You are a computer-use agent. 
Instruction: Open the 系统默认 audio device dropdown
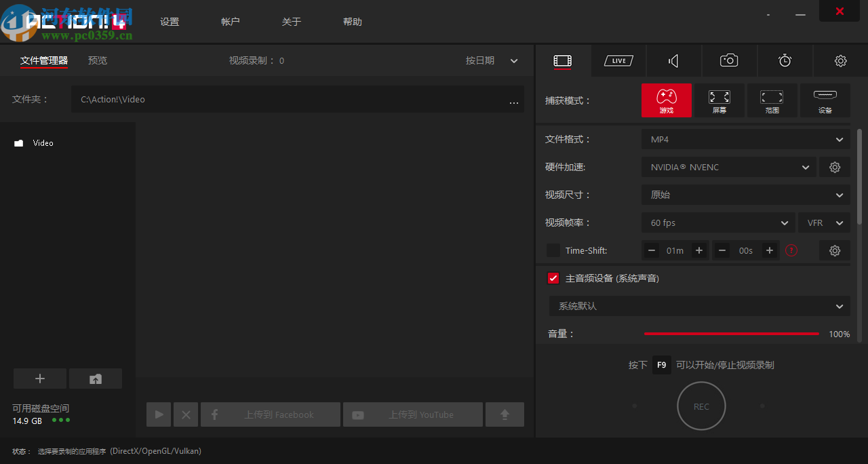coord(699,306)
